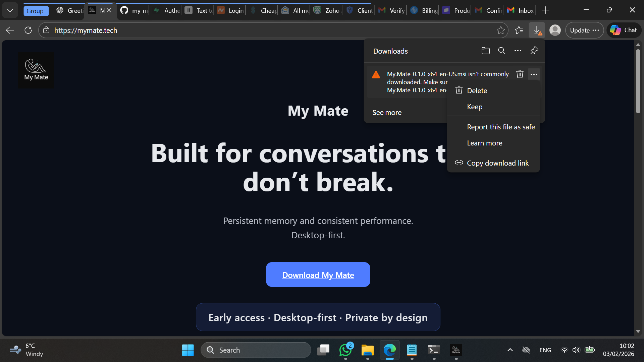Screen dimensions: 644x362
Task: Open the tab actions chevron menu
Action: 10,10
